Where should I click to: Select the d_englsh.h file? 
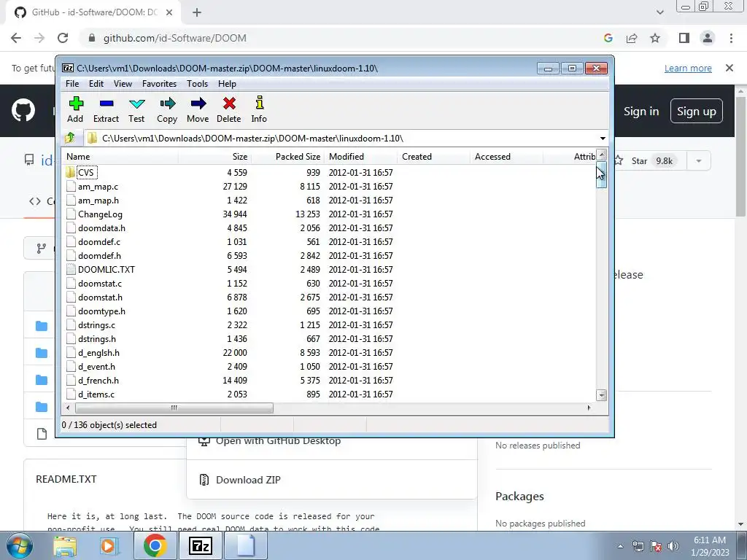(x=98, y=353)
